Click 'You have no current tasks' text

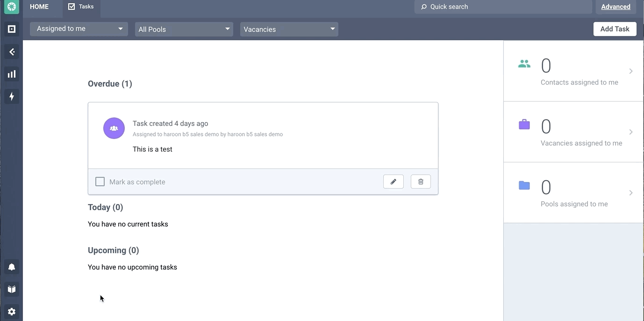pos(128,224)
